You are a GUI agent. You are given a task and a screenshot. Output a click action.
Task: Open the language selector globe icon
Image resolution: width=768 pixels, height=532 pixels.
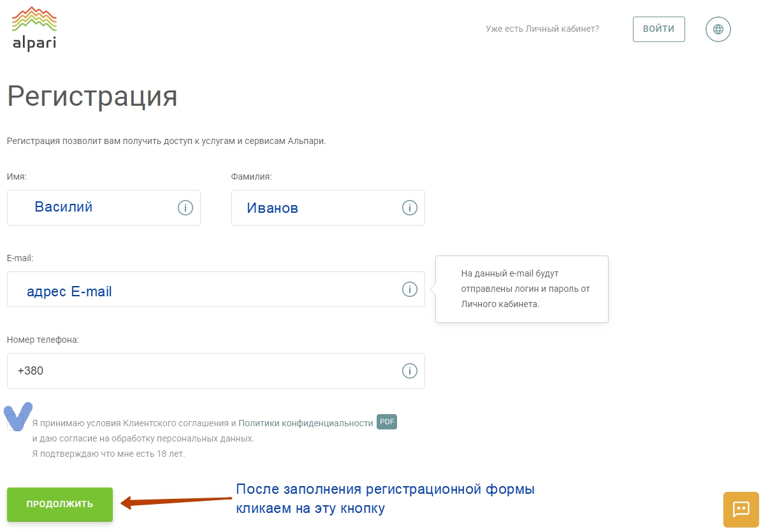point(718,29)
